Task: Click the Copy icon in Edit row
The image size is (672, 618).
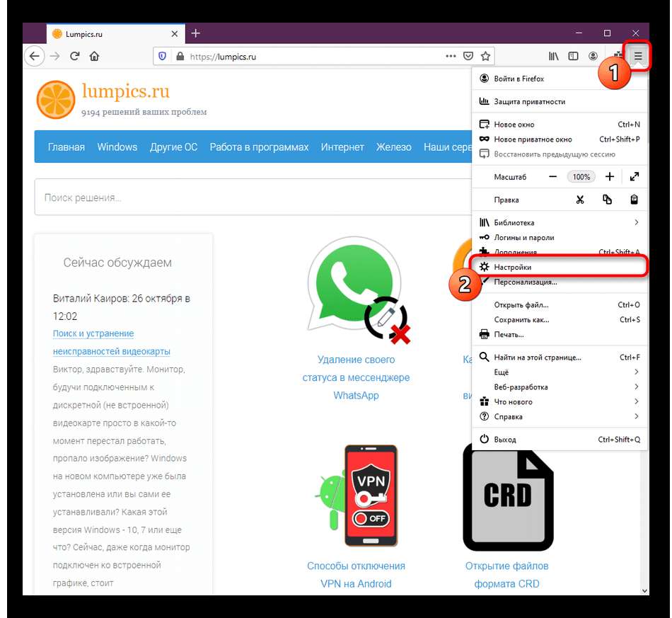Action: click(608, 200)
